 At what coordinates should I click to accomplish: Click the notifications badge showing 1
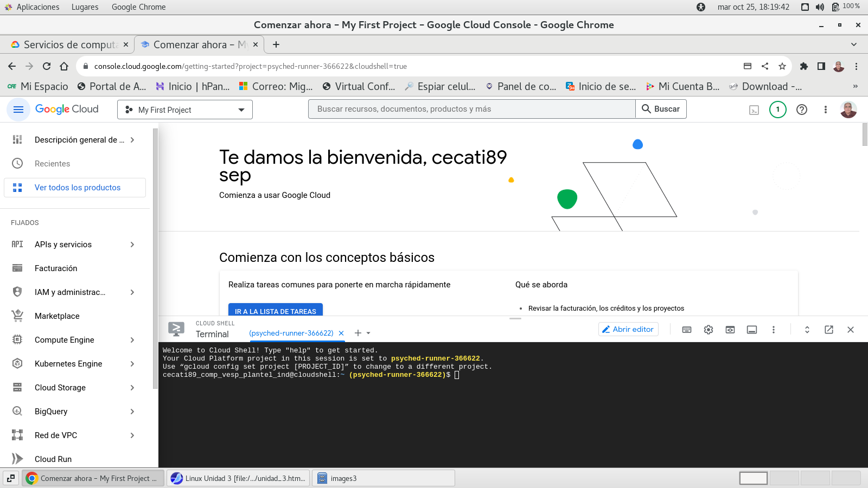tap(777, 110)
